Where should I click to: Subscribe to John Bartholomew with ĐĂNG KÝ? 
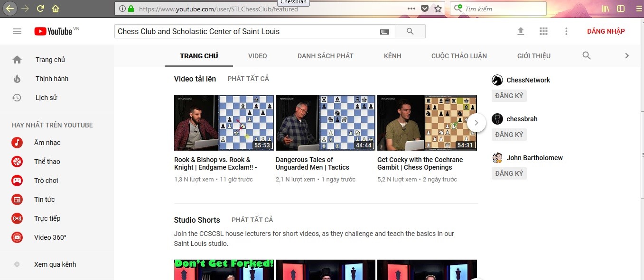(x=509, y=173)
